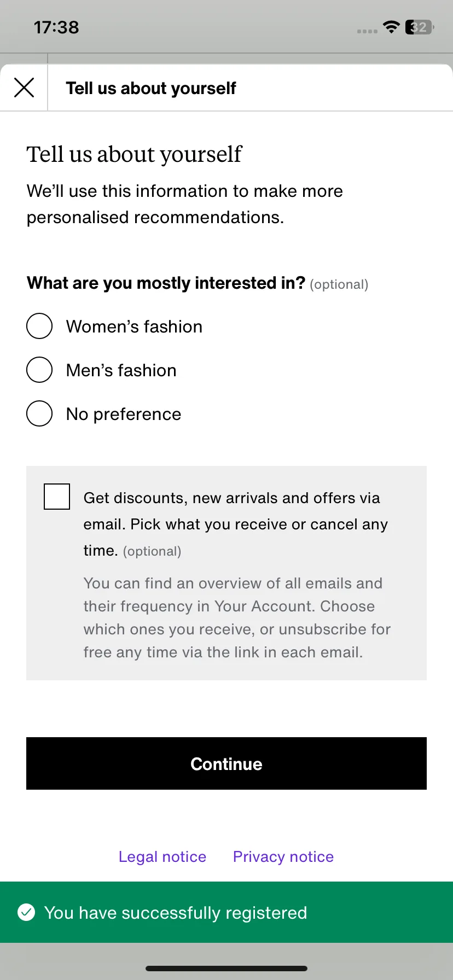453x980 pixels.
Task: Tap the No preference label text
Action: 124,414
